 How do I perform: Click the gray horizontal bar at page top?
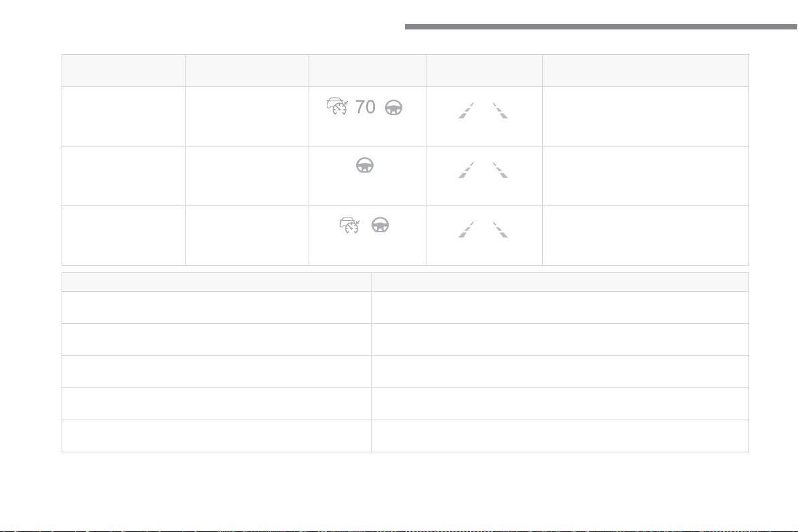(601, 27)
